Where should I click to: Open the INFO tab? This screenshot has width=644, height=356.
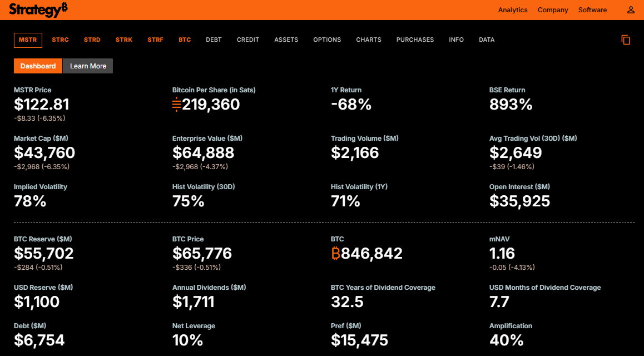click(x=456, y=40)
